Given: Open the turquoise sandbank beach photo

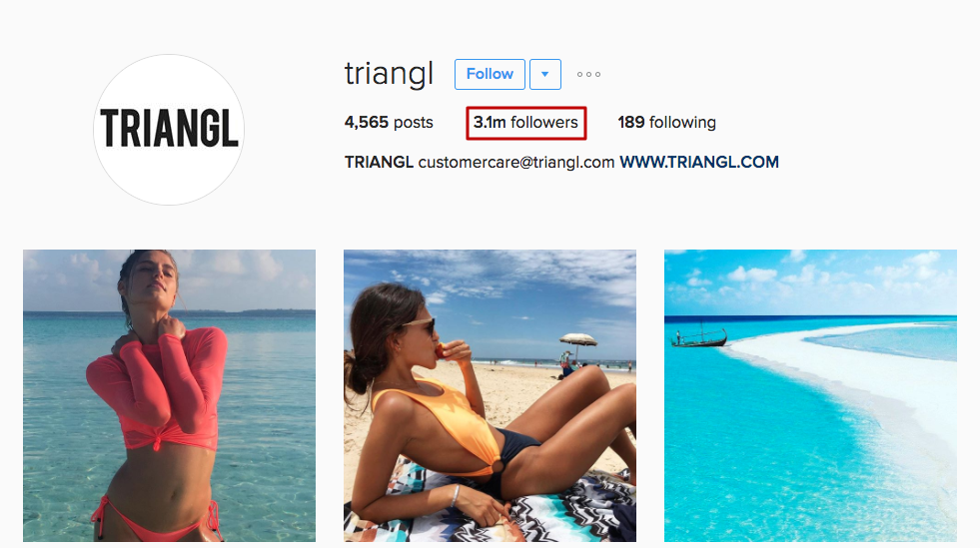Looking at the screenshot, I should tap(810, 395).
